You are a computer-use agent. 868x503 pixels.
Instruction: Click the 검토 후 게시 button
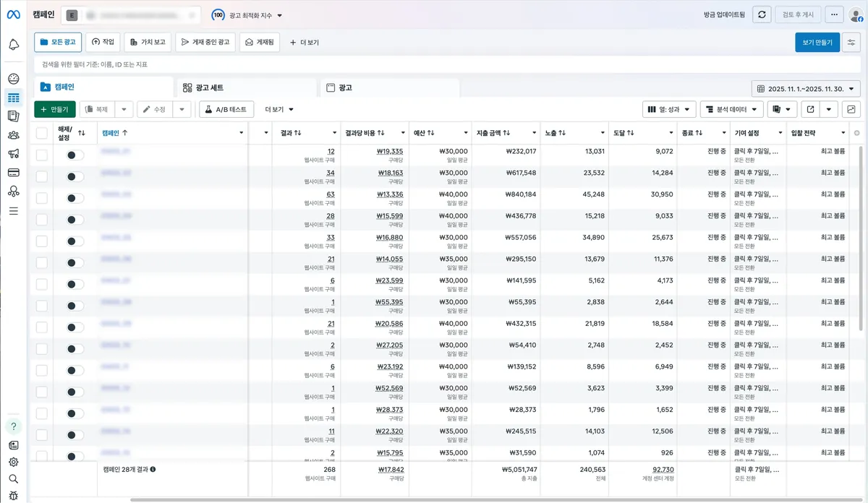point(798,14)
